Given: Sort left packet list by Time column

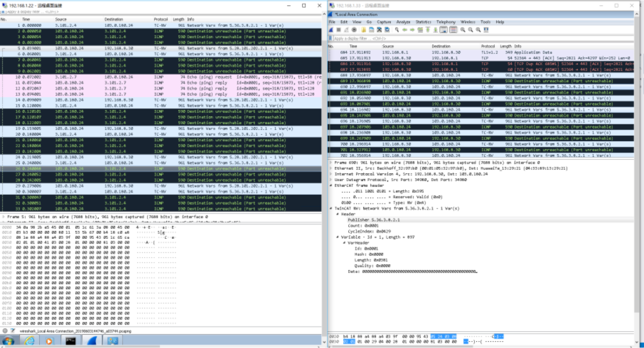Looking at the screenshot, I should tap(26, 19).
